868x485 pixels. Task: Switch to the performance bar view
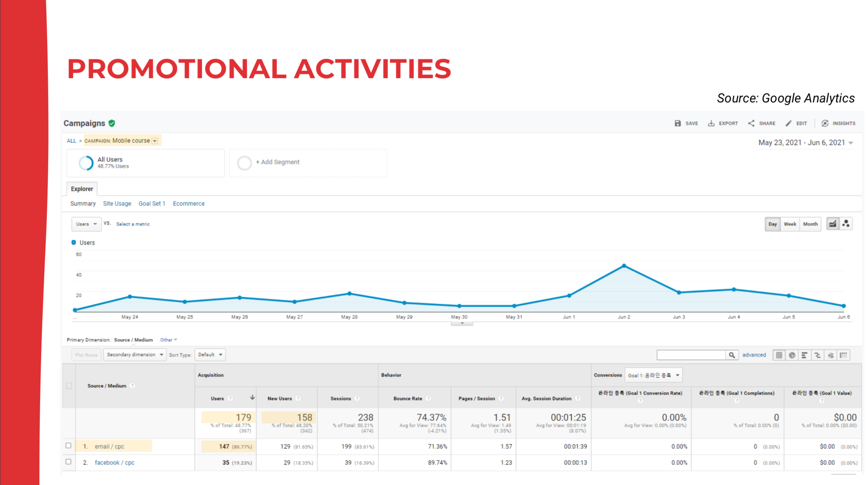pyautogui.click(x=804, y=355)
